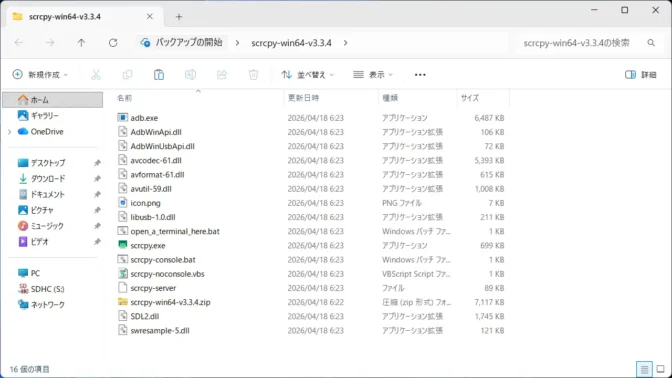Sort by the 種類 column header
The height and width of the screenshot is (378, 672).
(390, 98)
